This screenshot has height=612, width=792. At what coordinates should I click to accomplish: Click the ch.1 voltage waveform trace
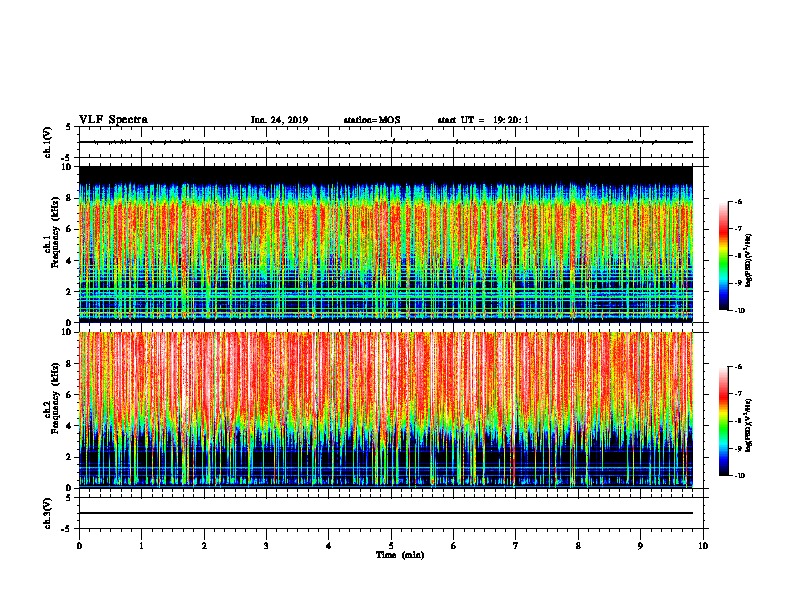[x=386, y=142]
